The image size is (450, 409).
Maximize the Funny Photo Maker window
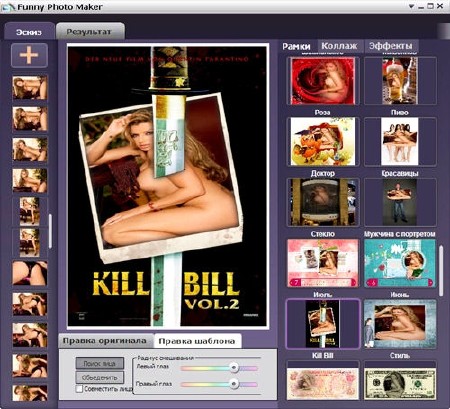pyautogui.click(x=430, y=6)
